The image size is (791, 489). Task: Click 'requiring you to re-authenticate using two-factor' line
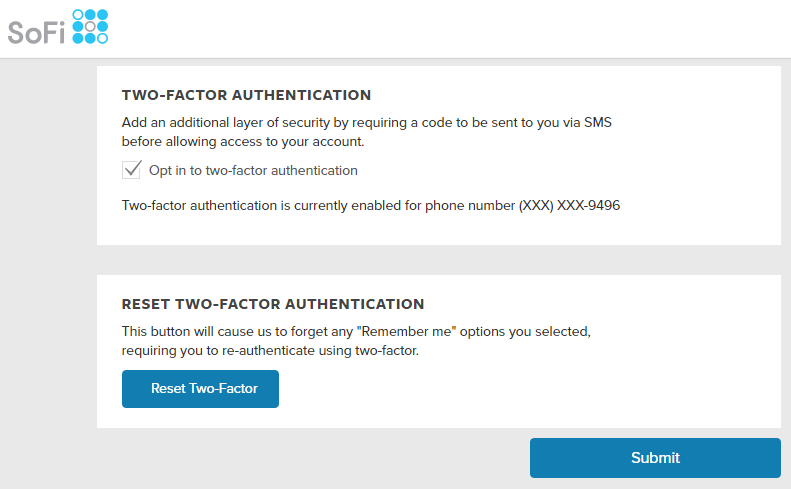coord(270,351)
